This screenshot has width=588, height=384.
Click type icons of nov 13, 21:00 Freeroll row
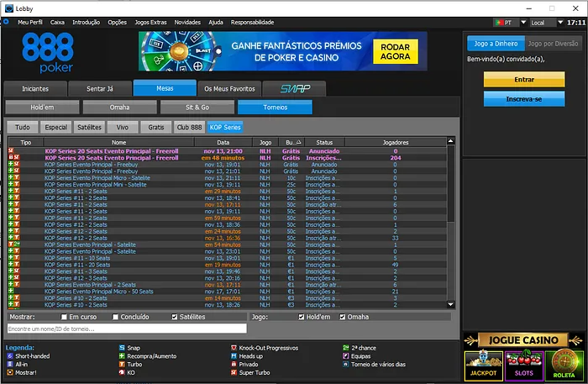click(11, 151)
